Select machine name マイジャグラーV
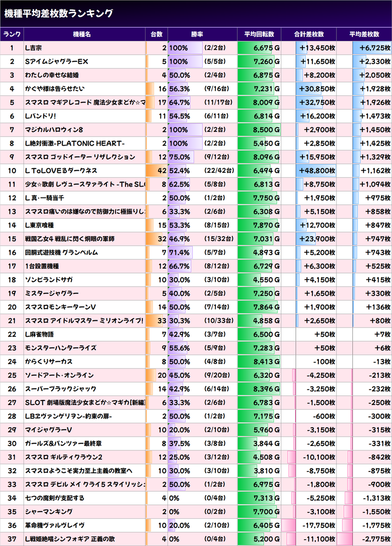The width and height of the screenshot is (392, 546). click(x=48, y=430)
